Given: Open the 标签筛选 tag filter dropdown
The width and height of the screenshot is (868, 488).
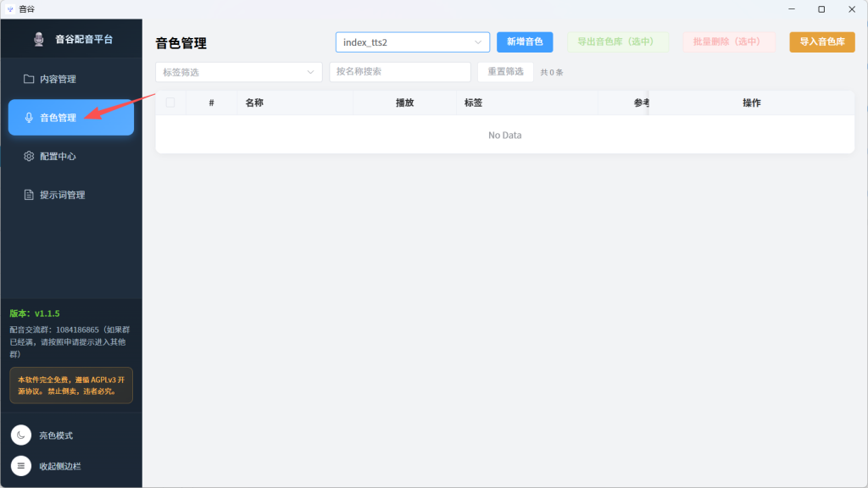Looking at the screenshot, I should (x=238, y=72).
